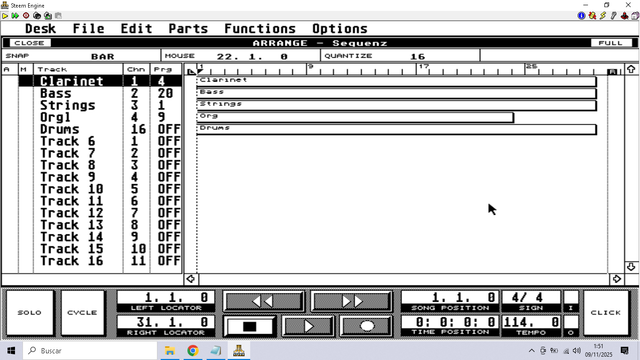
Task: Click bar 17 on the ruler
Action: point(424,67)
